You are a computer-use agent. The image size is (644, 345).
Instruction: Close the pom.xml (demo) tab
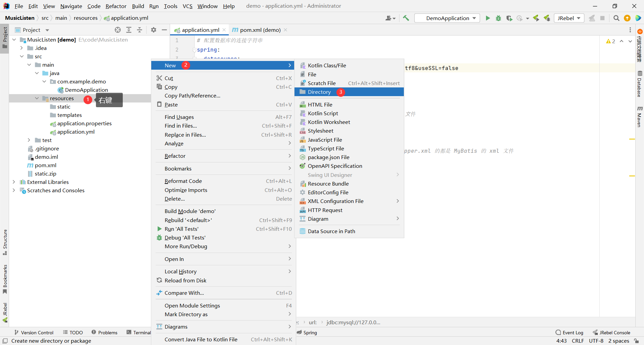[285, 30]
